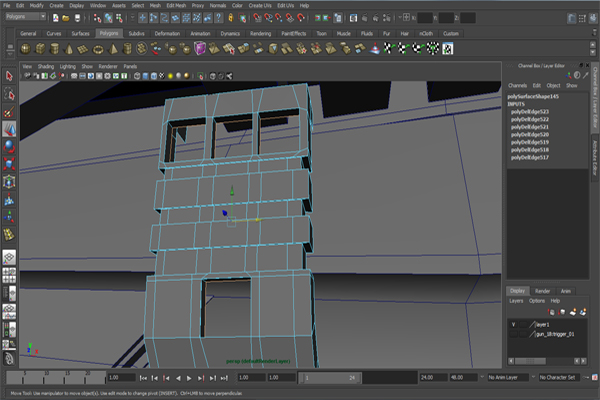The image size is (600, 400).
Task: Toggle use all lights yellow sphere icon
Action: [170, 76]
